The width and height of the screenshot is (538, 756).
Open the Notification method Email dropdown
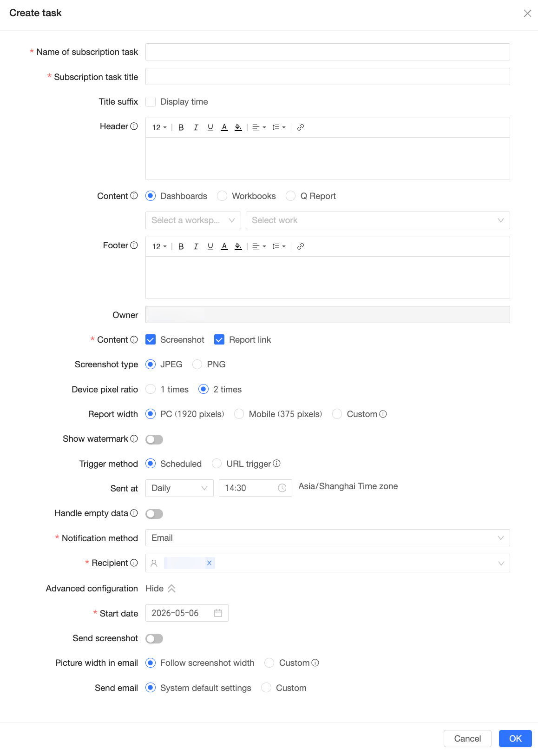tap(328, 538)
